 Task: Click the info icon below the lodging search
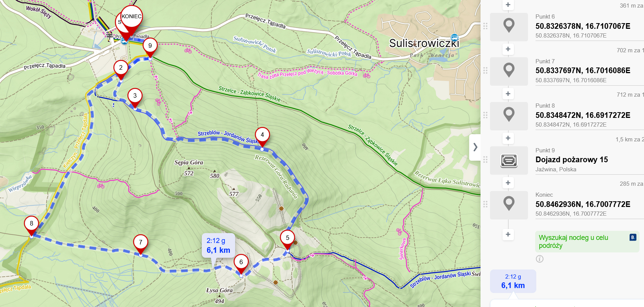[x=540, y=259]
